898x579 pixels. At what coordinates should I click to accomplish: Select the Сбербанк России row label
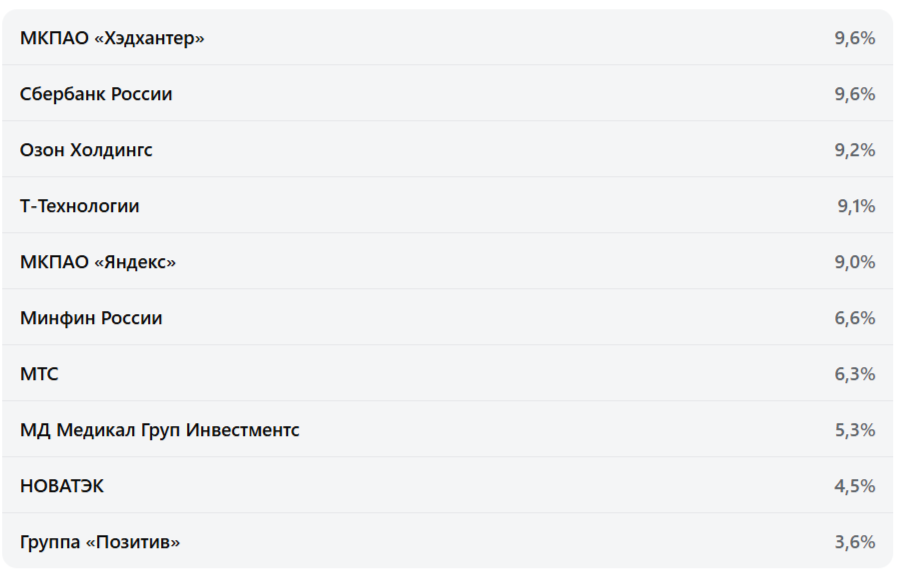[96, 94]
